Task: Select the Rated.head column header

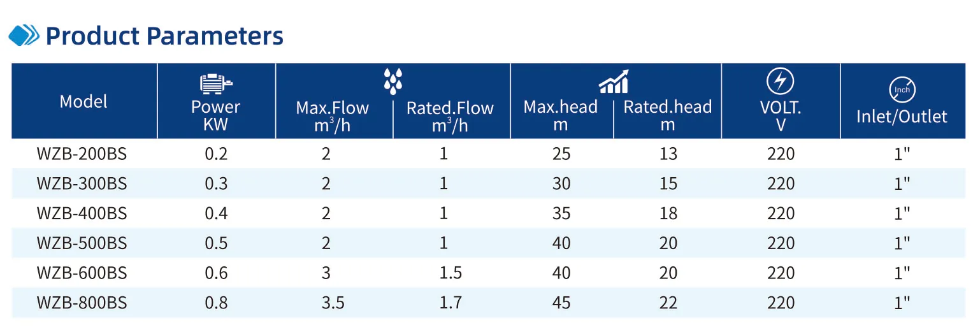Action: tap(667, 115)
